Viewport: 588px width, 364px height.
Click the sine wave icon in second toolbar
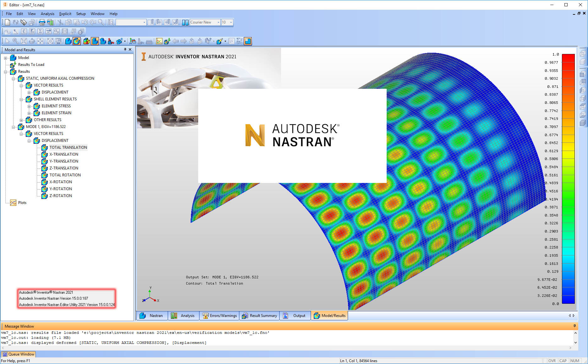coord(7,31)
